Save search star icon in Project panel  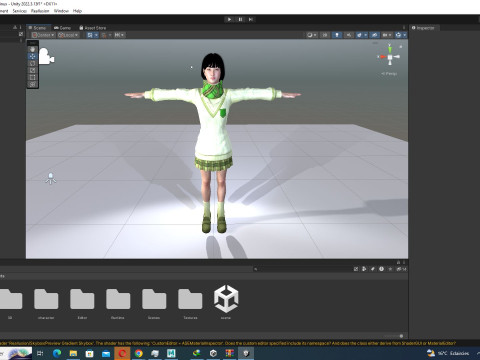(390, 269)
